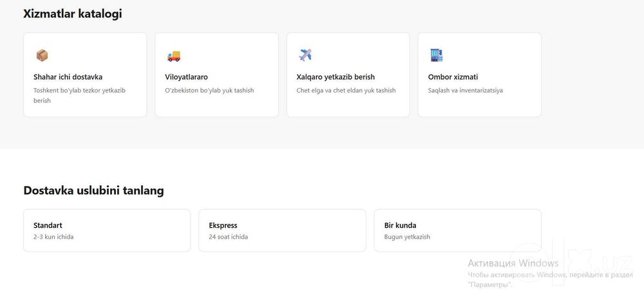The width and height of the screenshot is (644, 294).
Task: Click text Toshkent bo'ylab tezkor yetkazib berish
Action: pyautogui.click(x=80, y=95)
